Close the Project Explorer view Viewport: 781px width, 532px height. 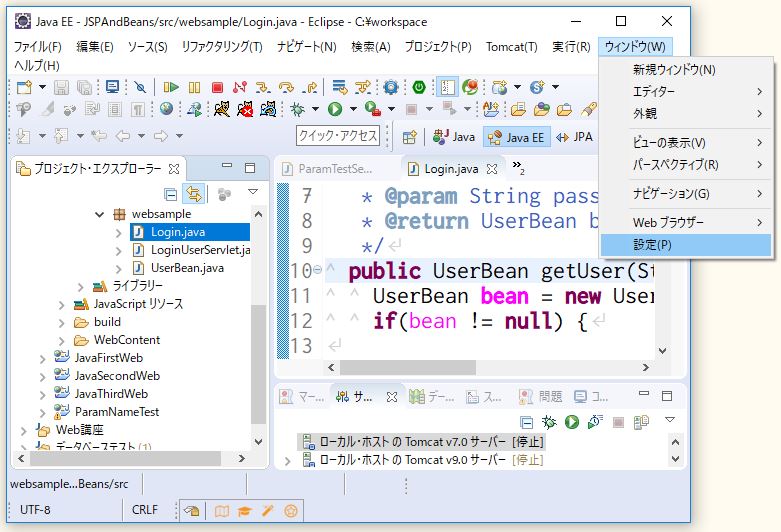tap(174, 169)
